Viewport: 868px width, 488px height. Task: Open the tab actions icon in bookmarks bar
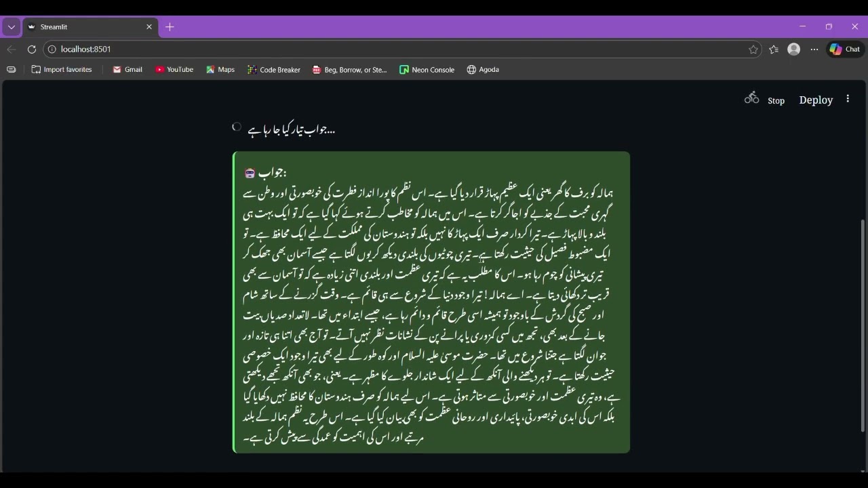point(12,70)
